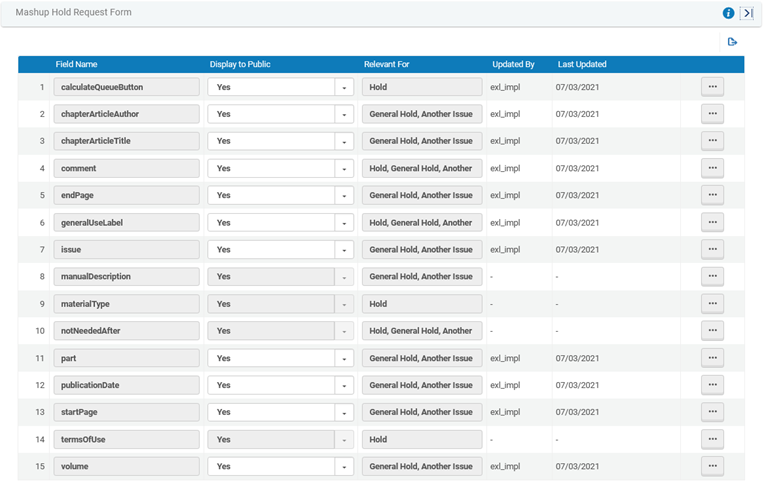Open row actions for endPage
Image resolution: width=765 pixels, height=483 pixels.
[x=712, y=195]
